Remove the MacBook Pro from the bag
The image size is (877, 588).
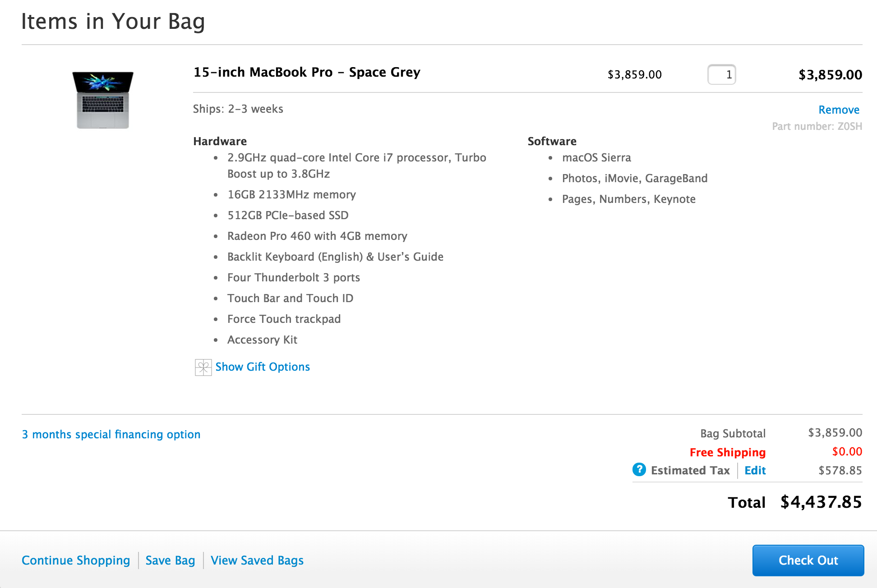pyautogui.click(x=839, y=110)
